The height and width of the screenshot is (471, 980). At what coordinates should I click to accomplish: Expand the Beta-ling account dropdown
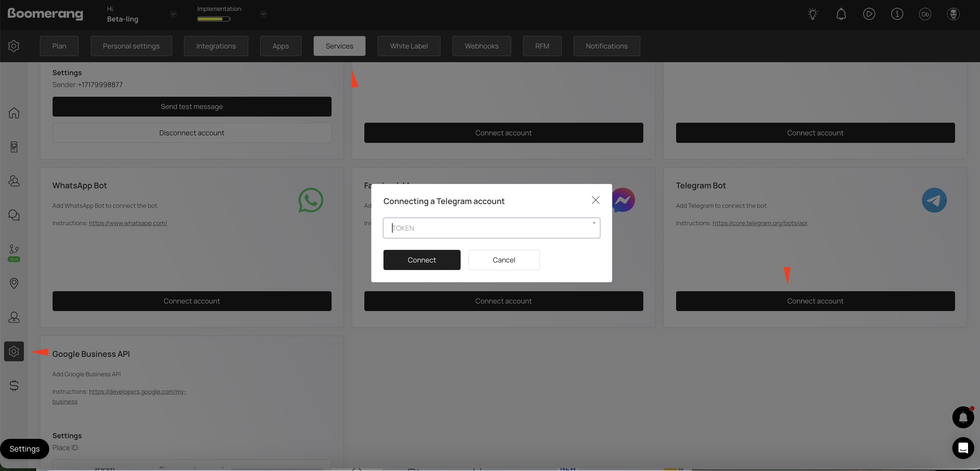(x=173, y=14)
